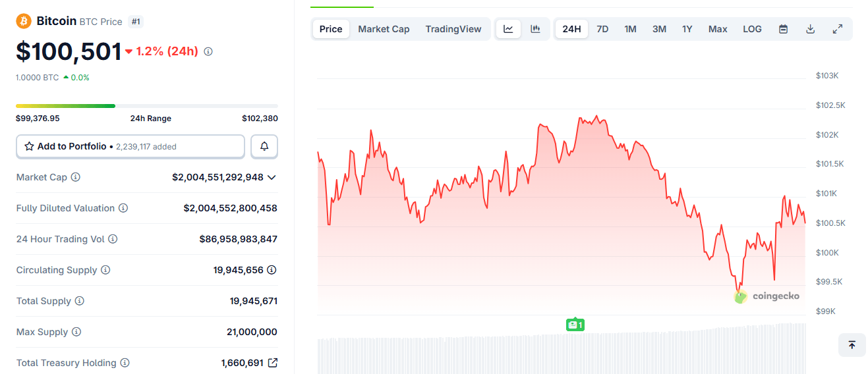Screen dimensions: 868x374
Task: Select the 7D time range
Action: 602,29
